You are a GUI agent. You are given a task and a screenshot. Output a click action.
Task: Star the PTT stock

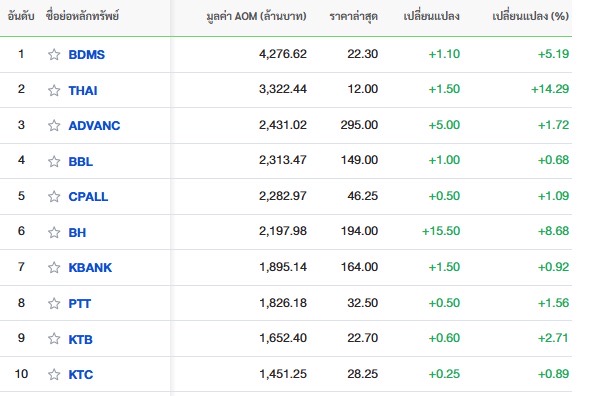click(54, 303)
